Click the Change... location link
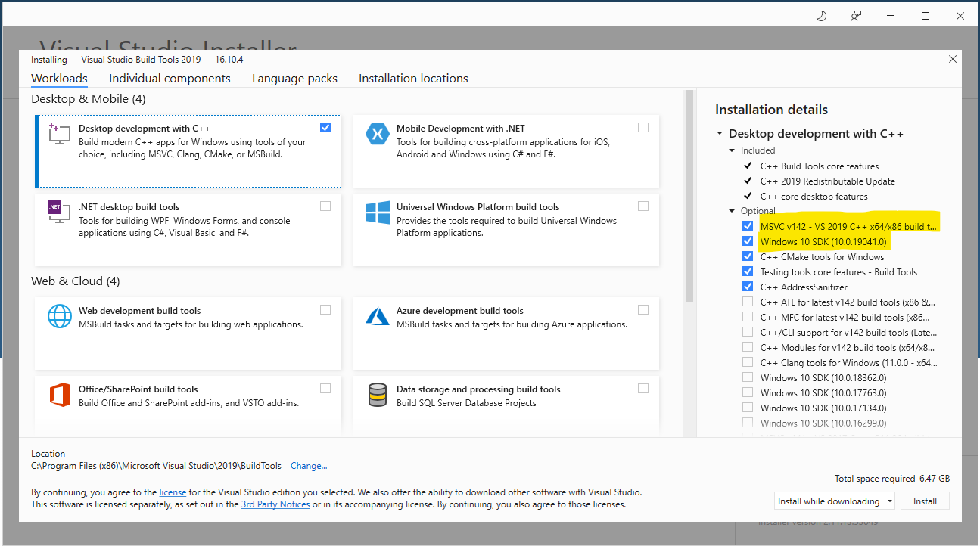The height and width of the screenshot is (546, 980). [309, 466]
